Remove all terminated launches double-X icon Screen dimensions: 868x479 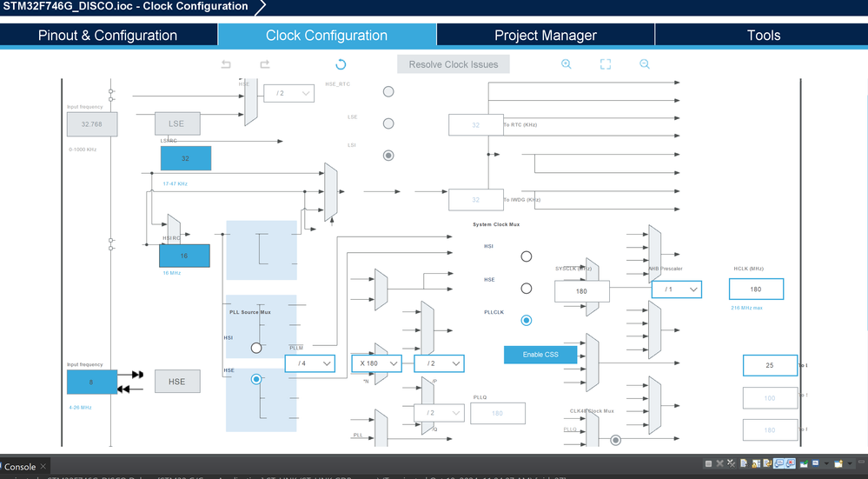coord(732,463)
